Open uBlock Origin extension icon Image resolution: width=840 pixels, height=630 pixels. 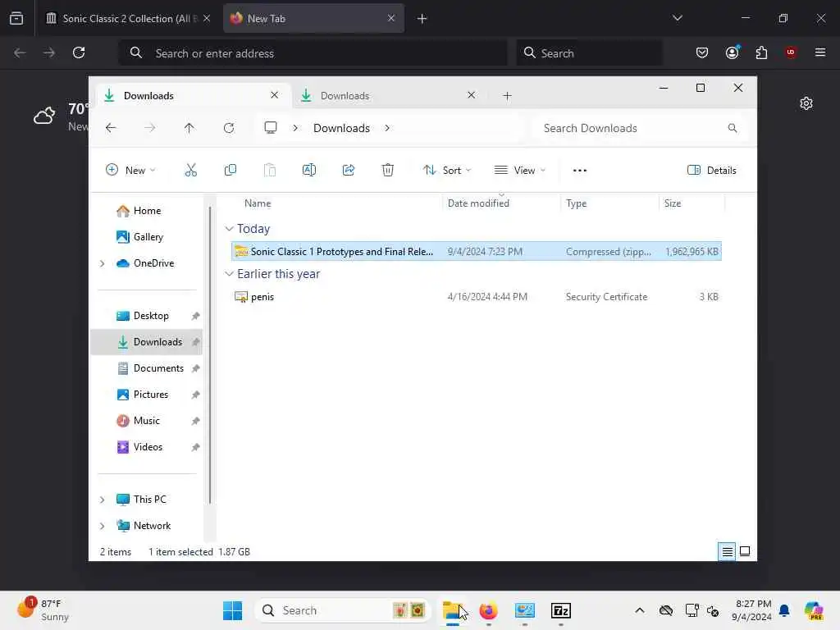[791, 52]
